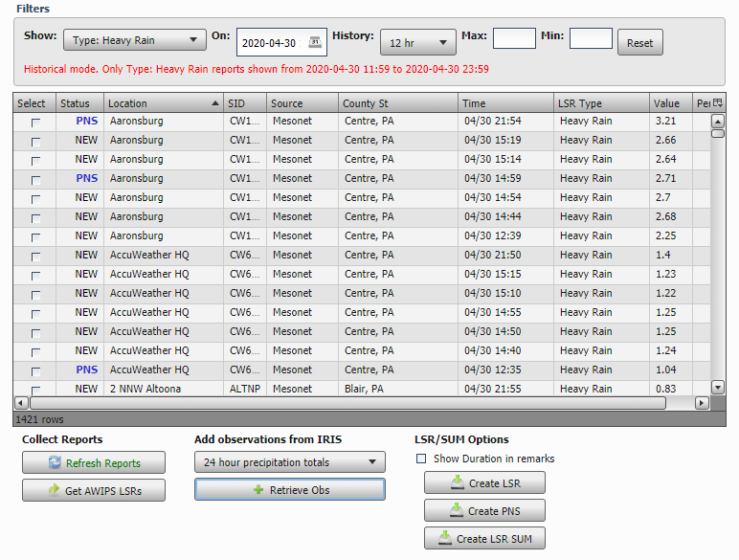Enable Show Duration in remarks
Image resolution: width=739 pixels, height=560 pixels.
(421, 459)
